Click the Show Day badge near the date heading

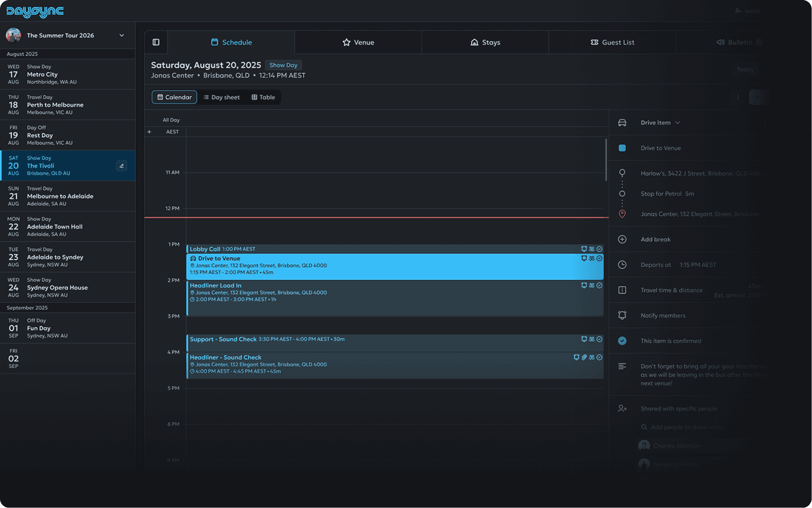tap(283, 65)
